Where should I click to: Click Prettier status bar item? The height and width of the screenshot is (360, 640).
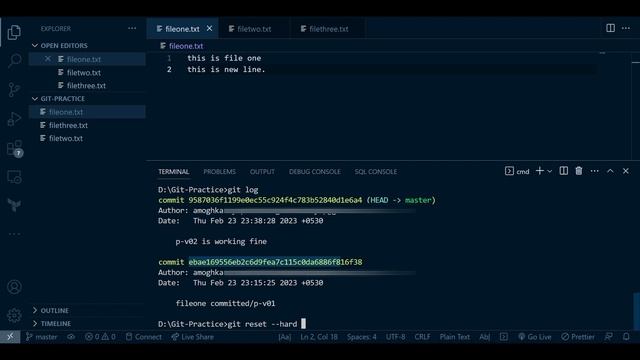(578, 337)
